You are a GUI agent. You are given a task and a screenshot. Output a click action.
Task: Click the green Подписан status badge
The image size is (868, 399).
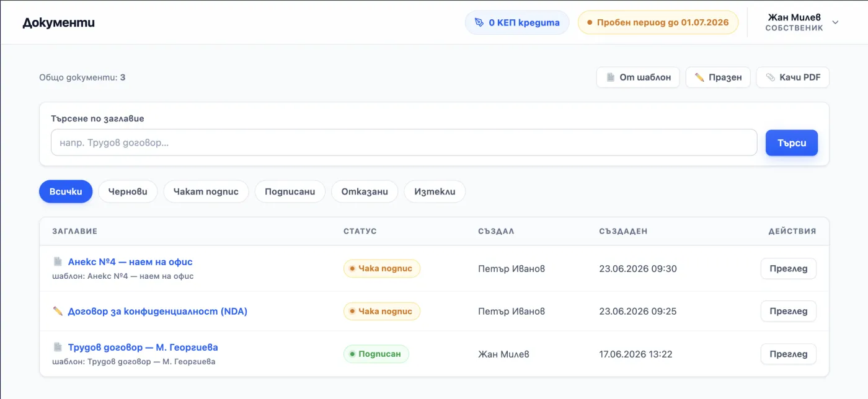[x=376, y=354]
